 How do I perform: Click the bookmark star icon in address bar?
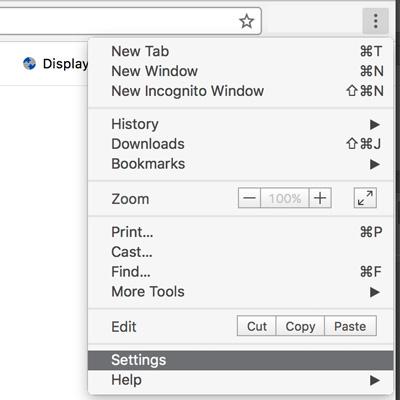click(x=247, y=21)
